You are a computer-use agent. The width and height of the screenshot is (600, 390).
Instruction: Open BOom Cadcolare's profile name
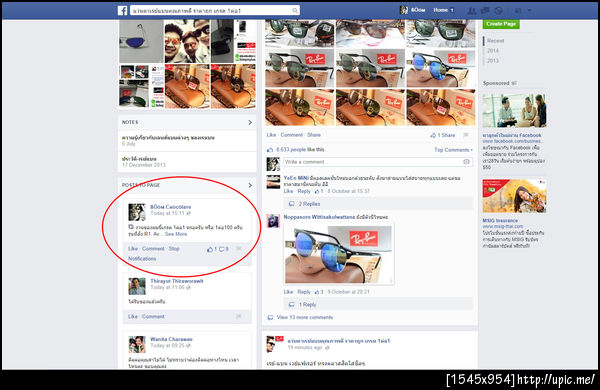[171, 207]
